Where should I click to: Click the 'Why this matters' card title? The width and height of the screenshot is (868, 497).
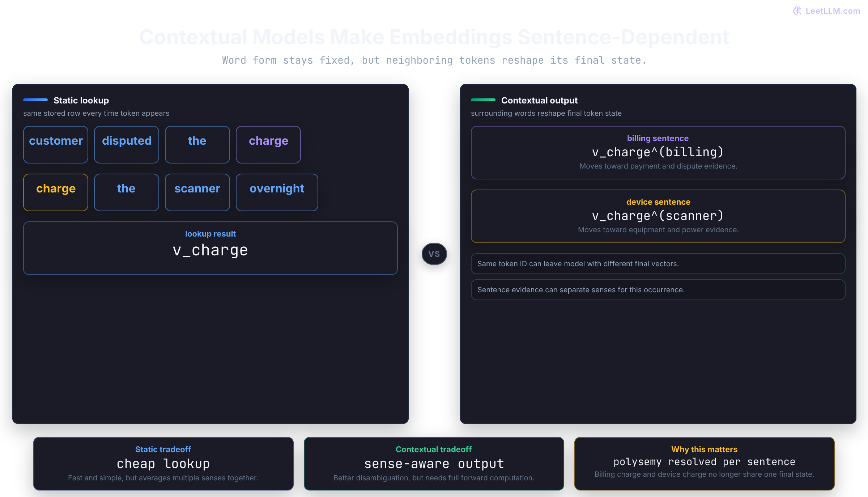click(x=704, y=449)
